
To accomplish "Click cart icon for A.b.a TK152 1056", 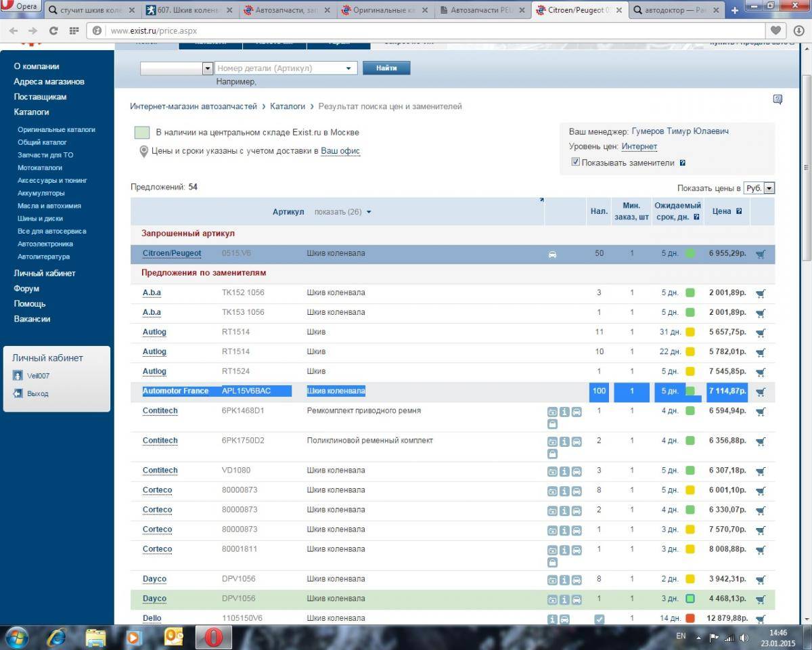I will coord(760,293).
